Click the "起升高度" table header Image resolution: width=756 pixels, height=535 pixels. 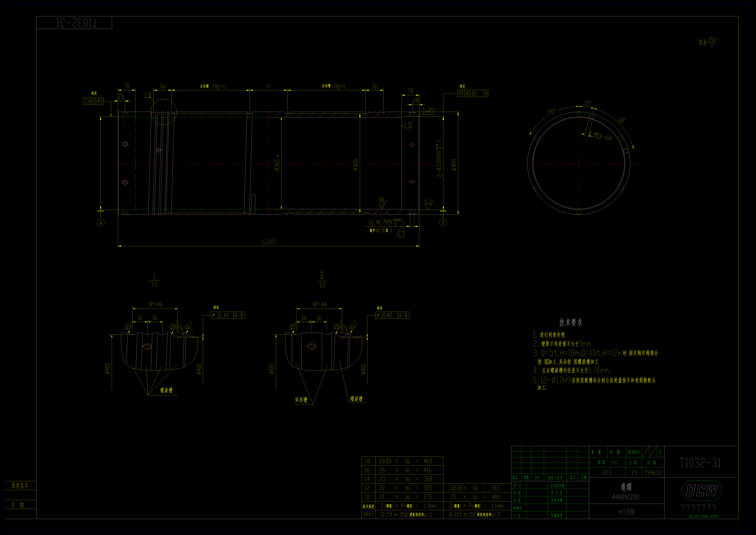(x=368, y=507)
